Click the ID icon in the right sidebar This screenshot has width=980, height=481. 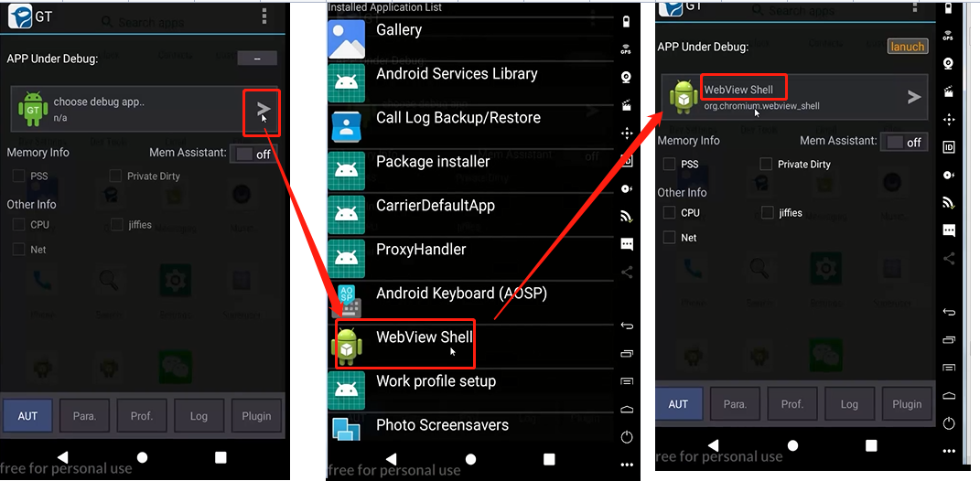point(949,147)
